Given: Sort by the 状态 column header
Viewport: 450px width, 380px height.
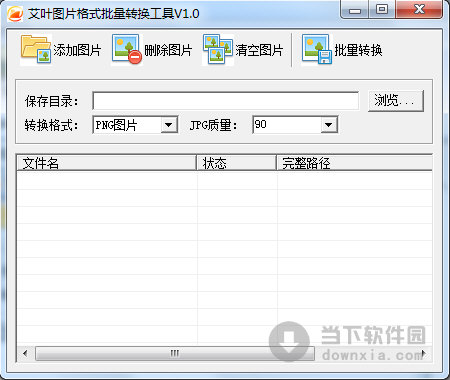Looking at the screenshot, I should coord(237,163).
